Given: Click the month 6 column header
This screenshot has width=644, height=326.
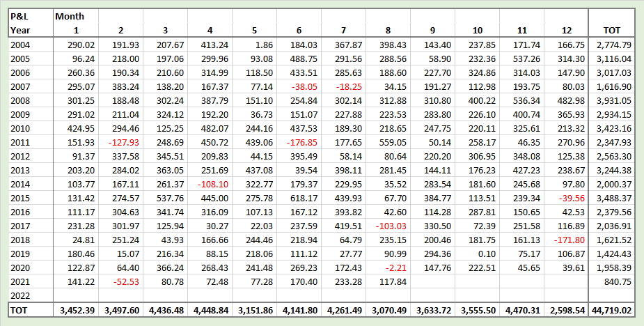Looking at the screenshot, I should pos(299,30).
